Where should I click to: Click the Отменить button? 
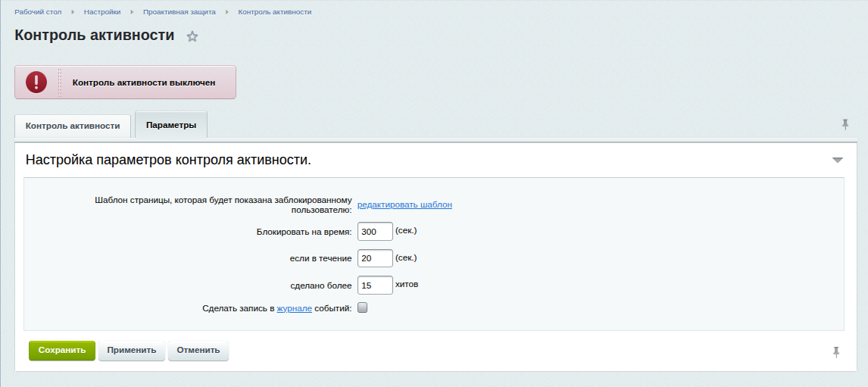click(198, 351)
